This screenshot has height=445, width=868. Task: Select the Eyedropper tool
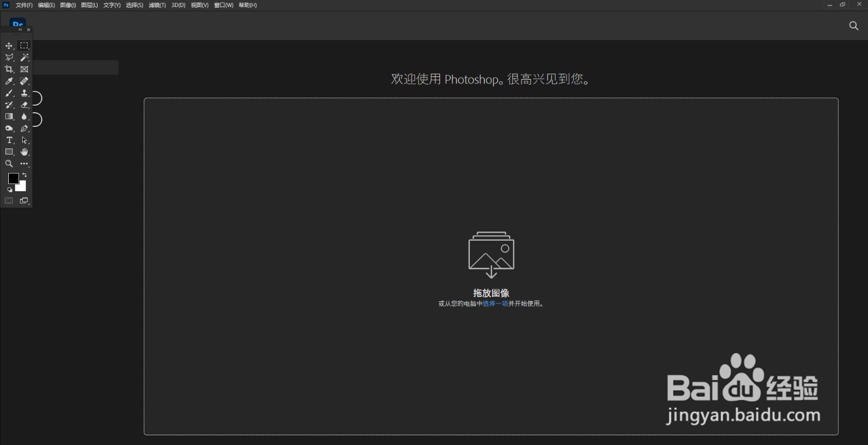[9, 81]
